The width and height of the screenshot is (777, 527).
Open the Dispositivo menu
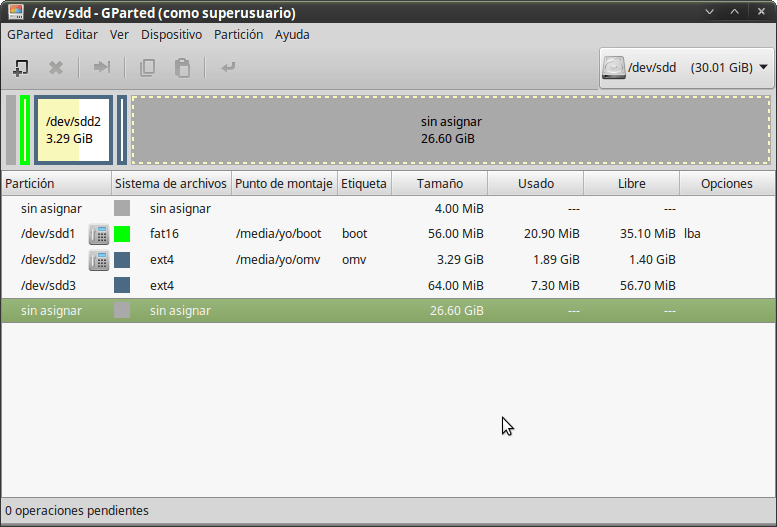pyautogui.click(x=171, y=35)
